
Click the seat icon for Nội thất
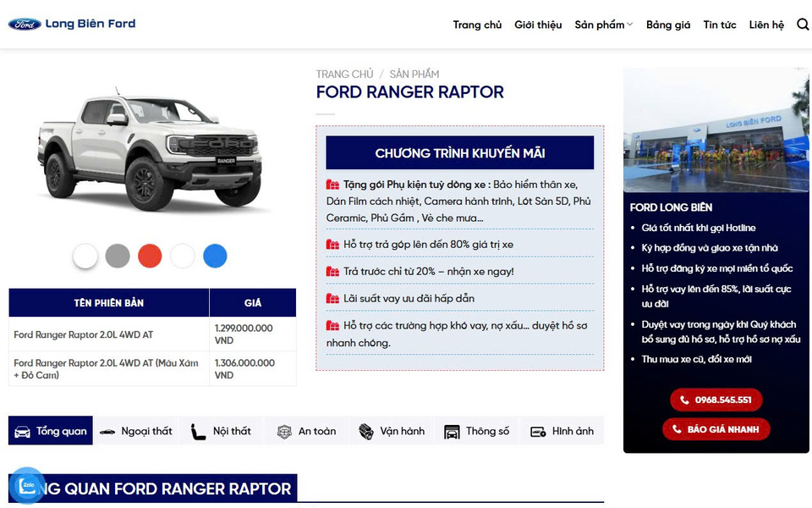[x=199, y=432]
